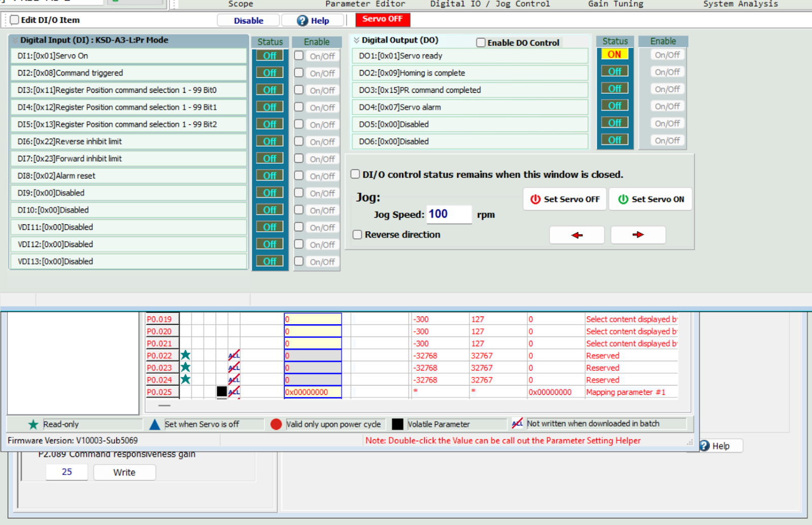The image size is (812, 525).
Task: Click the DI1 Servo On status Off indicator
Action: click(270, 56)
